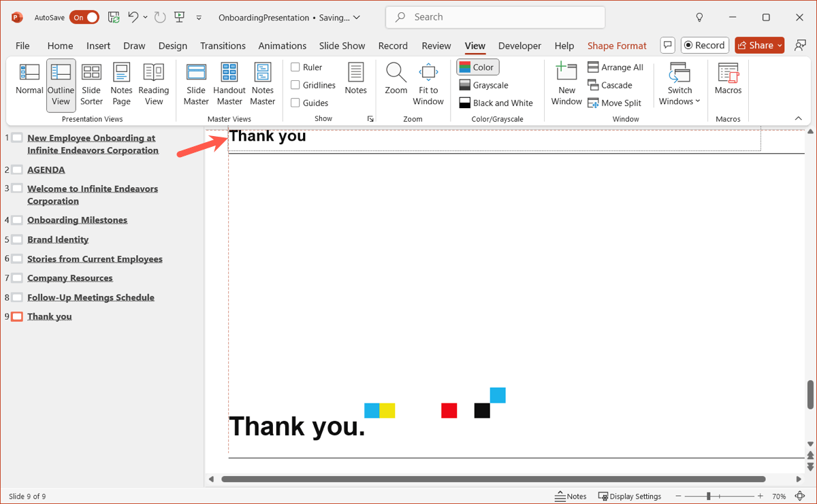Click 70% zoom level
The width and height of the screenshot is (817, 504).
(779, 497)
